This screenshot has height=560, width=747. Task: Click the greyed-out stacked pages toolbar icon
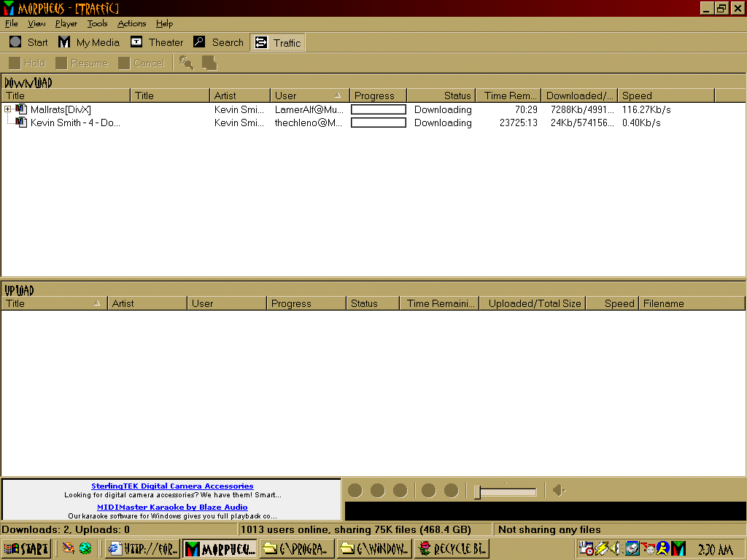coord(209,63)
